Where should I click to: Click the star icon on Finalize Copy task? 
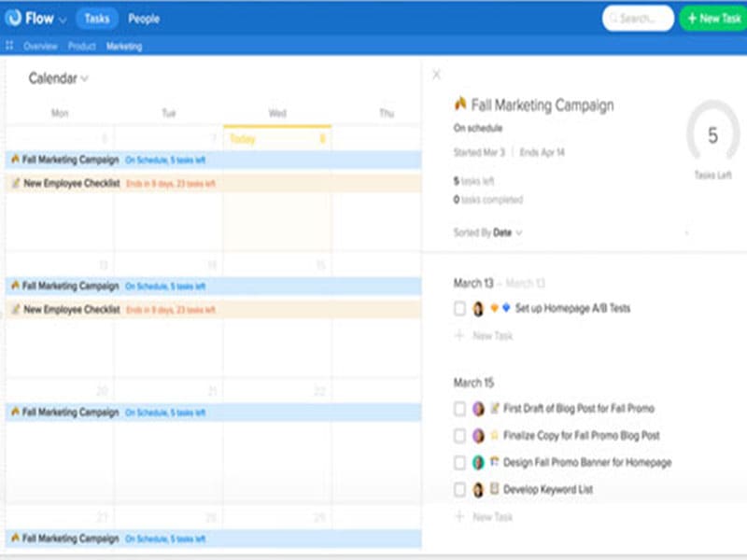tap(497, 435)
